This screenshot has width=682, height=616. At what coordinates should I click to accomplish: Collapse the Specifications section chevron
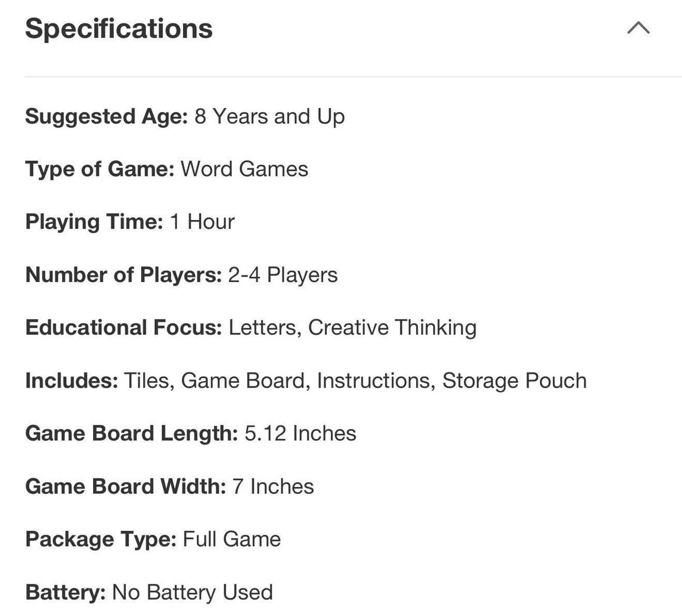[x=638, y=28]
